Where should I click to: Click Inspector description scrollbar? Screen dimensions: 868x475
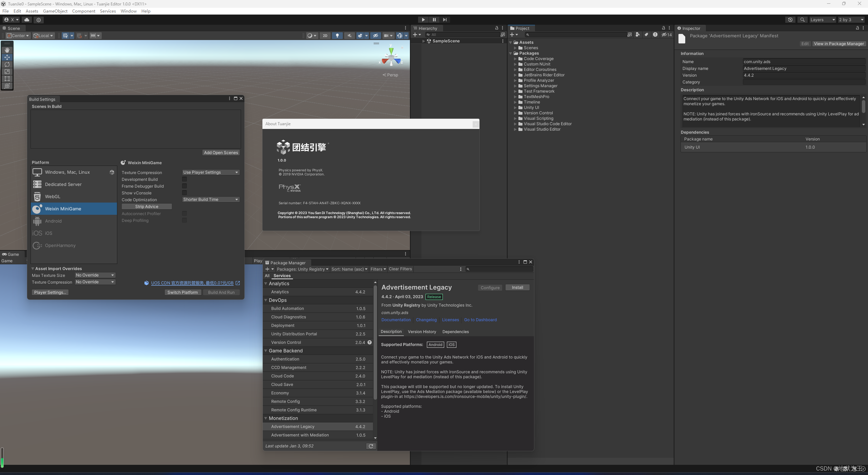pyautogui.click(x=863, y=107)
